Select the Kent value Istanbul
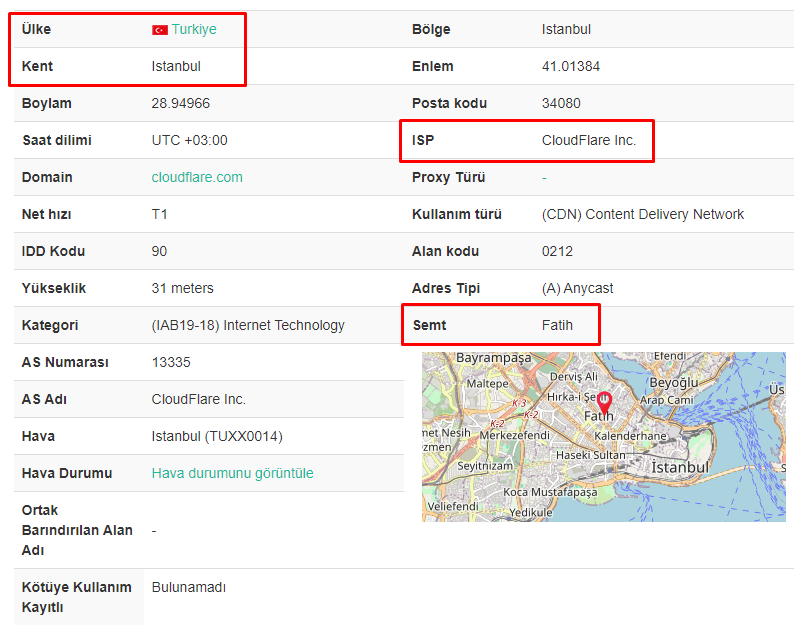The height and width of the screenshot is (637, 805). (x=176, y=66)
